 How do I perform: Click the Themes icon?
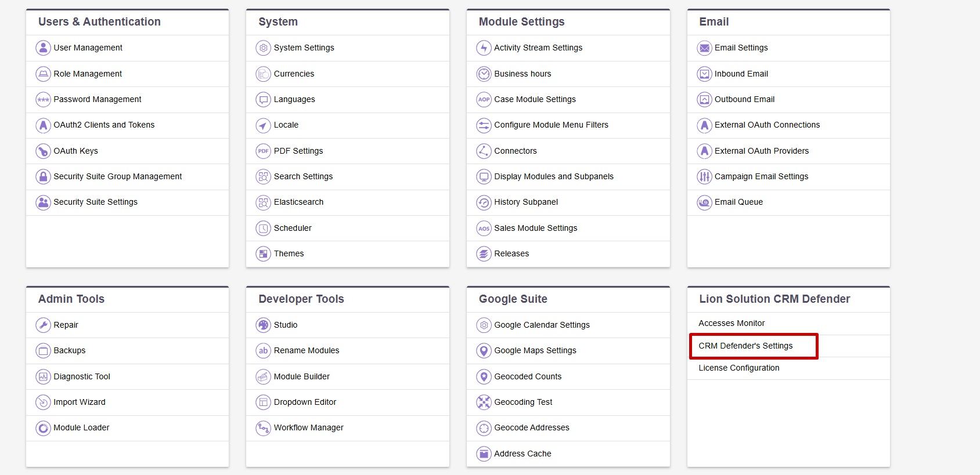pos(264,253)
